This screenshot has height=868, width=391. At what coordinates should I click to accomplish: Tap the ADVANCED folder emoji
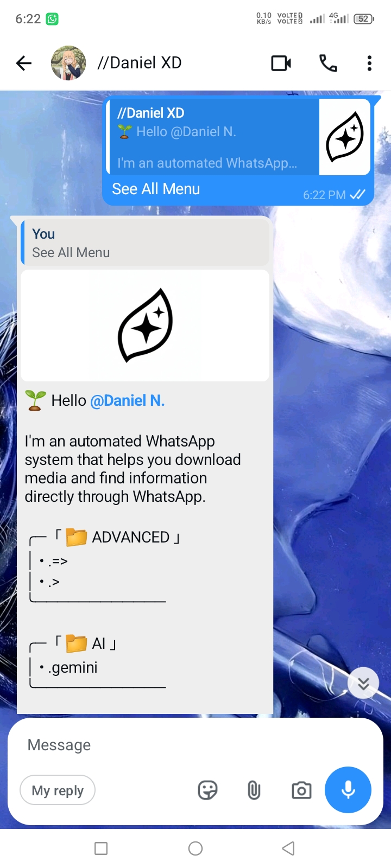point(77,537)
